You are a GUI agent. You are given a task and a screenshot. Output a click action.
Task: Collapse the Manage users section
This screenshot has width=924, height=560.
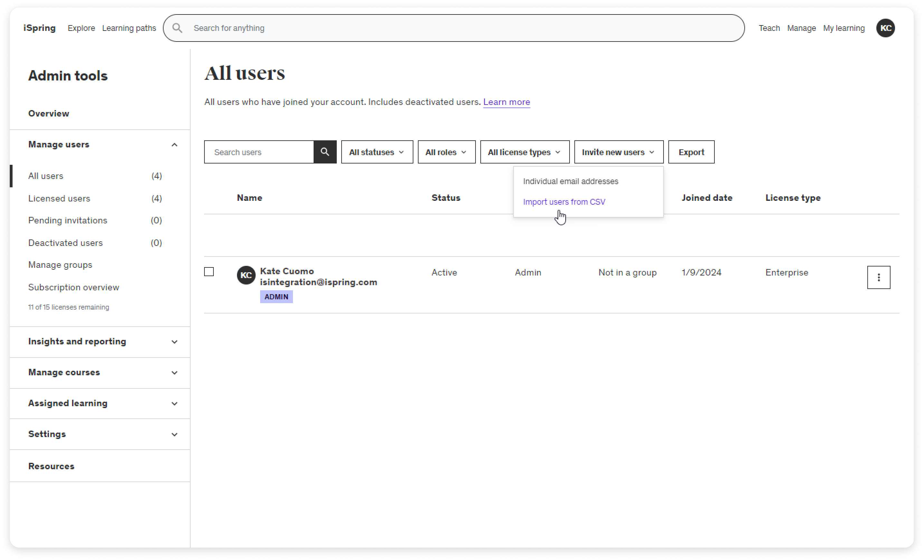point(174,145)
